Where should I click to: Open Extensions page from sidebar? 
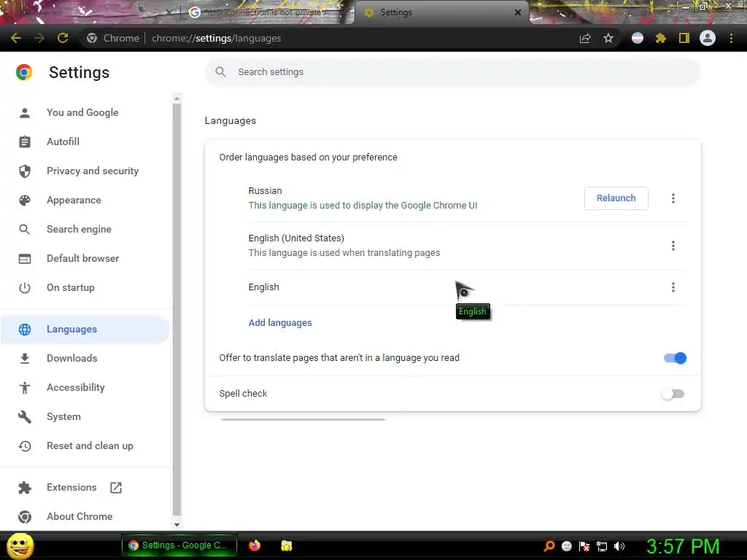coord(71,487)
